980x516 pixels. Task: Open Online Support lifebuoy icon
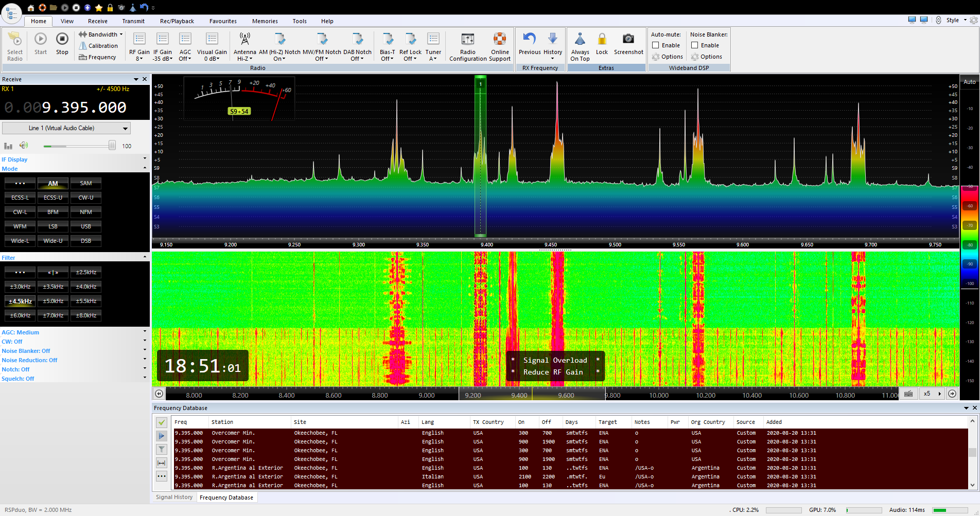coord(499,39)
